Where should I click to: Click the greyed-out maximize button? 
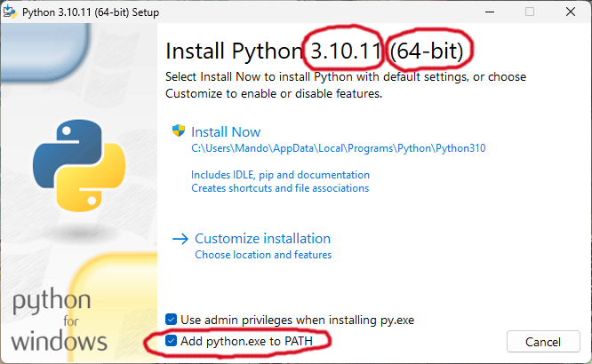click(x=530, y=12)
